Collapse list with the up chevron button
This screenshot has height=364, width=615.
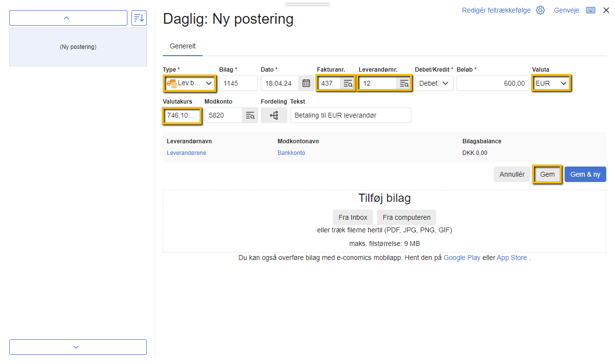pos(68,18)
